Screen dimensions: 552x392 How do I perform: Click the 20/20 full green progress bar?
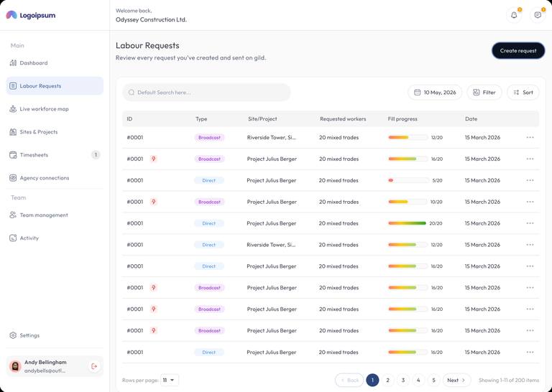pyautogui.click(x=407, y=223)
